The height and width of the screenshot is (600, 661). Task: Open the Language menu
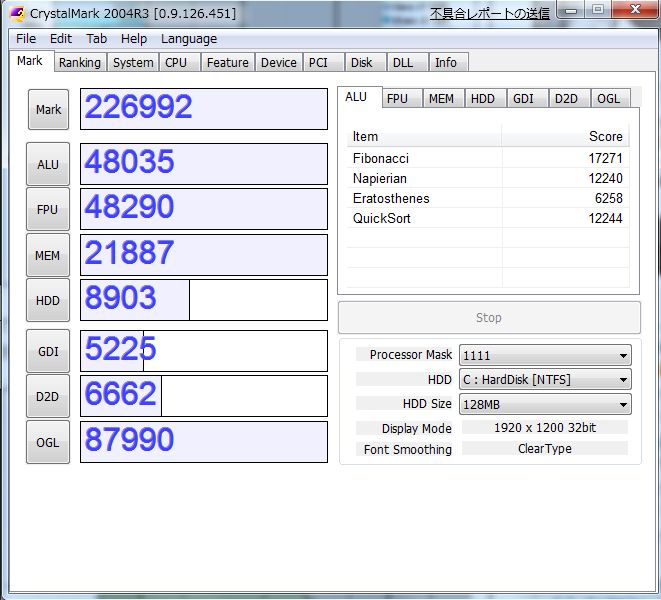(x=188, y=38)
